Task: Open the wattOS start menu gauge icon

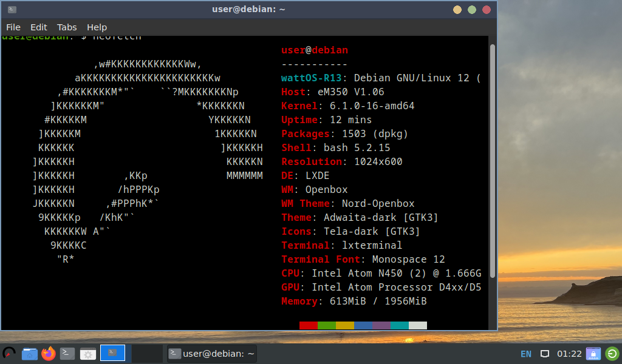Action: (x=9, y=353)
